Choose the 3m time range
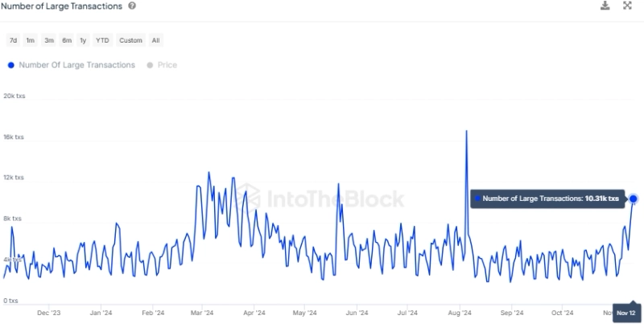 [x=49, y=40]
